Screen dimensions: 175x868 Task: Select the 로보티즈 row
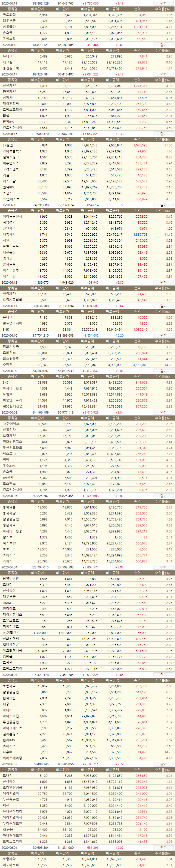click(x=87, y=549)
